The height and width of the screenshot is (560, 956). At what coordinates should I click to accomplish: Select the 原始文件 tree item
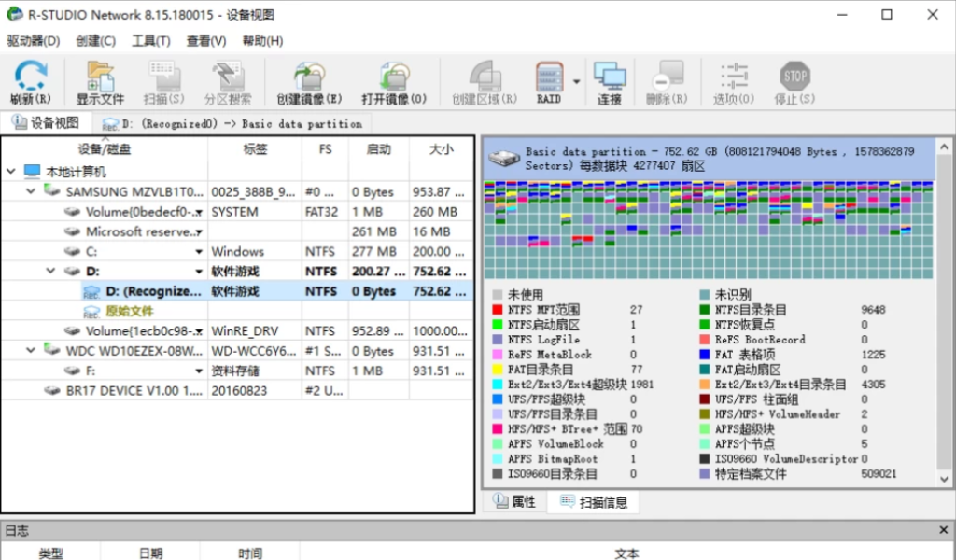click(130, 311)
